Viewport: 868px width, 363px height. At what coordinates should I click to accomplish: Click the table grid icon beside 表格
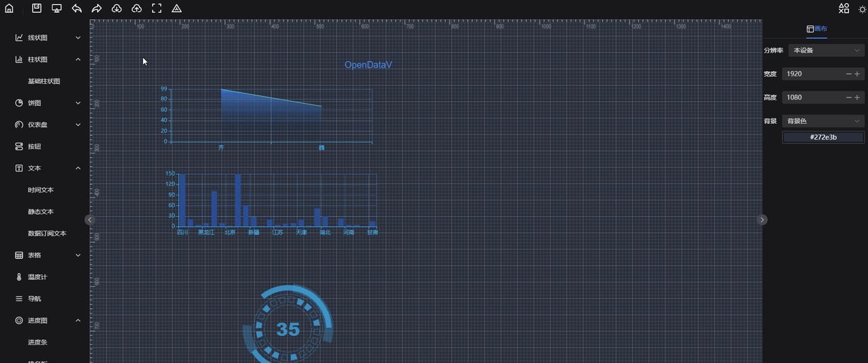coord(19,255)
